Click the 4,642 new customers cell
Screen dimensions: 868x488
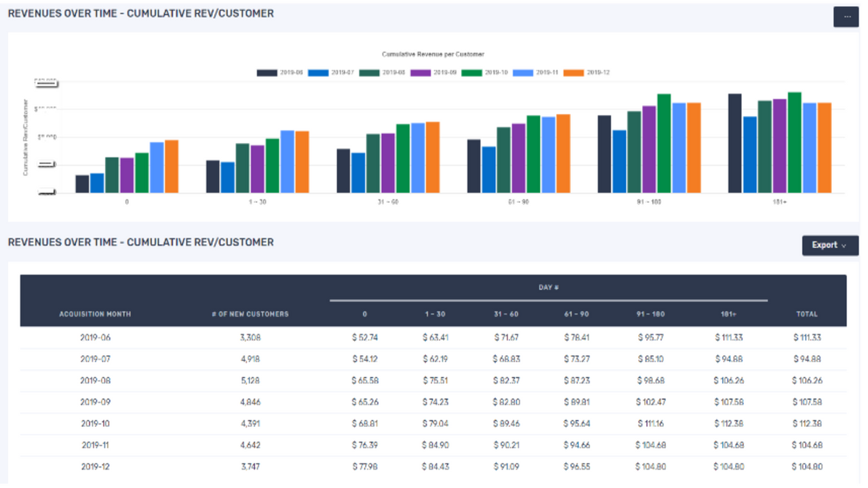coord(250,446)
